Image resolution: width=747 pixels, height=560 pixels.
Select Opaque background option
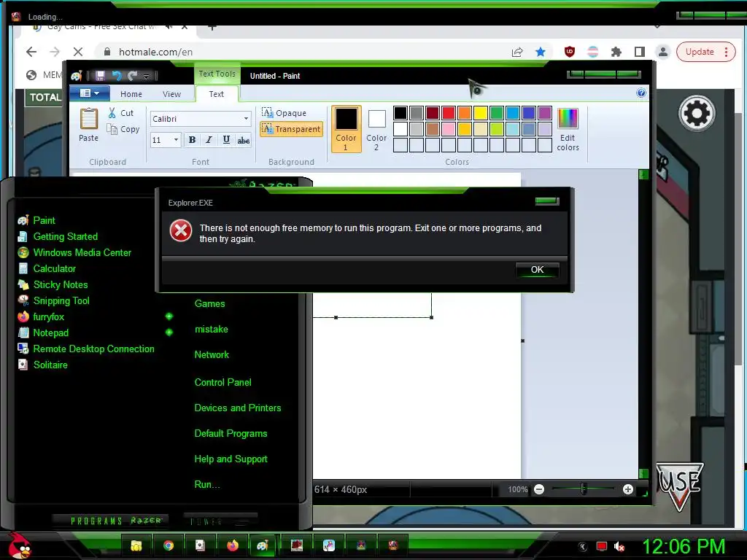pos(284,113)
